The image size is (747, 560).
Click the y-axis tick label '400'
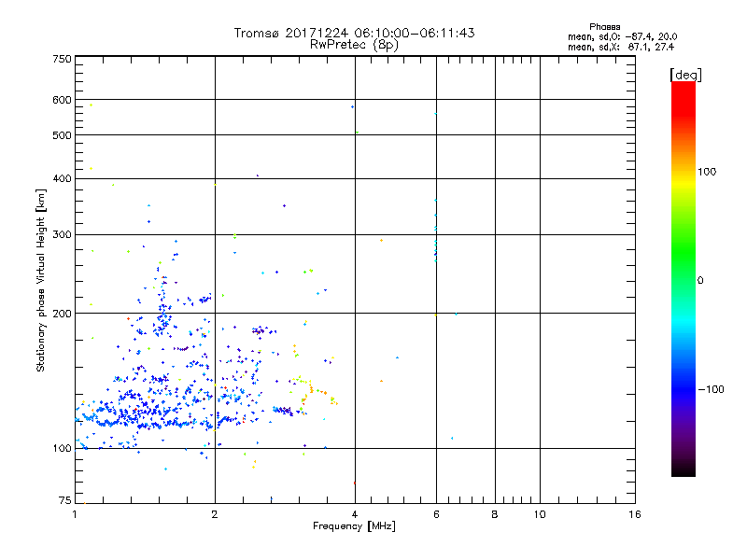coord(62,178)
